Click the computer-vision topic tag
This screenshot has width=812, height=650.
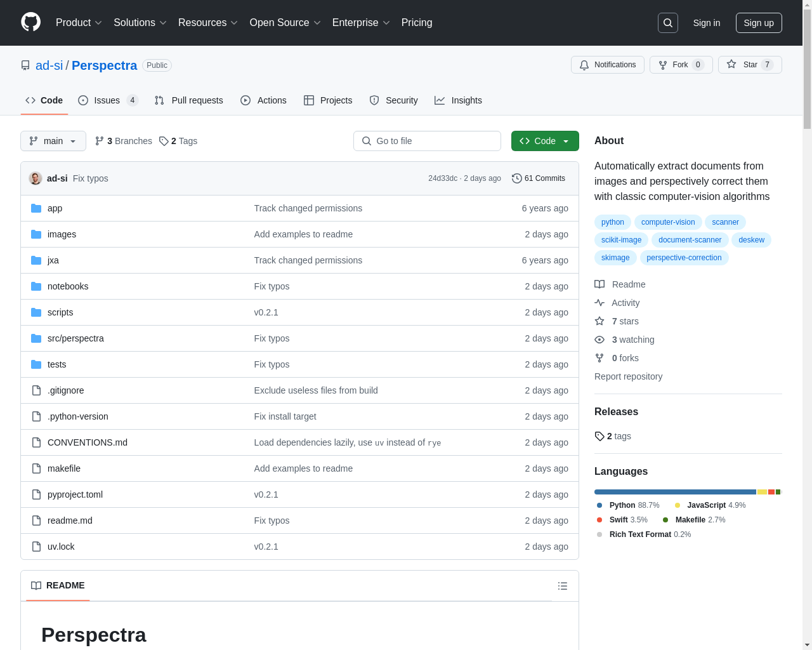point(668,222)
